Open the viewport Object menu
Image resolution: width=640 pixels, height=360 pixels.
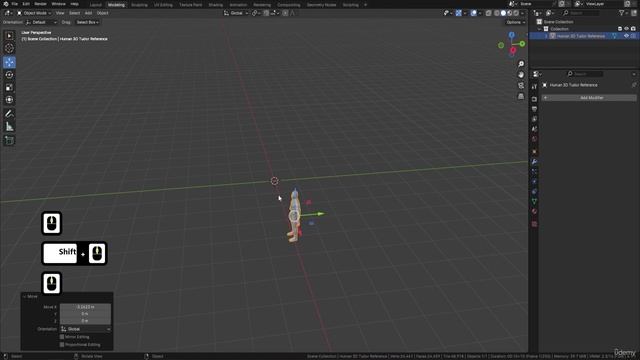tap(102, 13)
